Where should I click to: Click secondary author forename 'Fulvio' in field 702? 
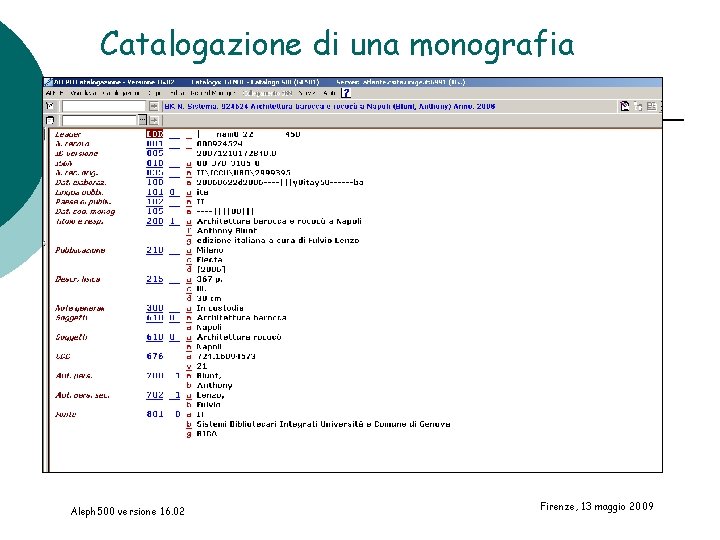tap(208, 405)
